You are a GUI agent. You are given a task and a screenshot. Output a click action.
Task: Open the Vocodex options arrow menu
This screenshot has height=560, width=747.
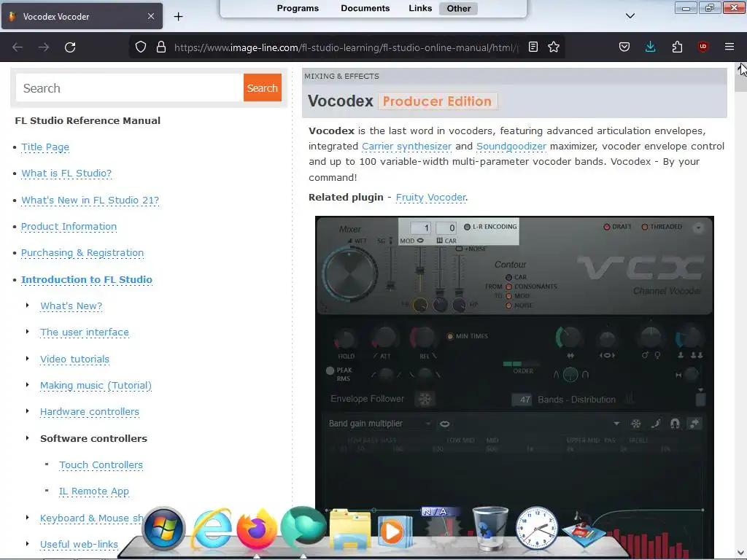click(x=698, y=227)
